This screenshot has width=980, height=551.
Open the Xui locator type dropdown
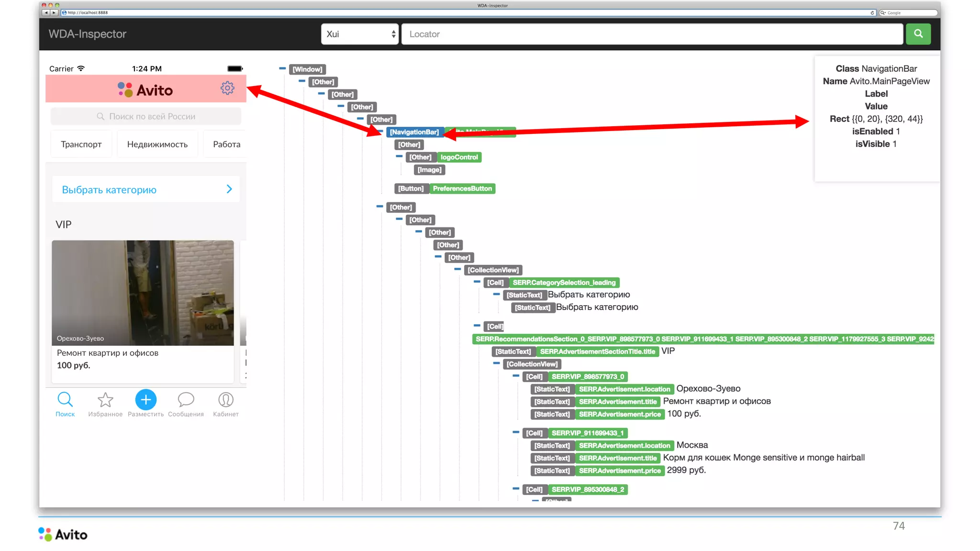(360, 34)
